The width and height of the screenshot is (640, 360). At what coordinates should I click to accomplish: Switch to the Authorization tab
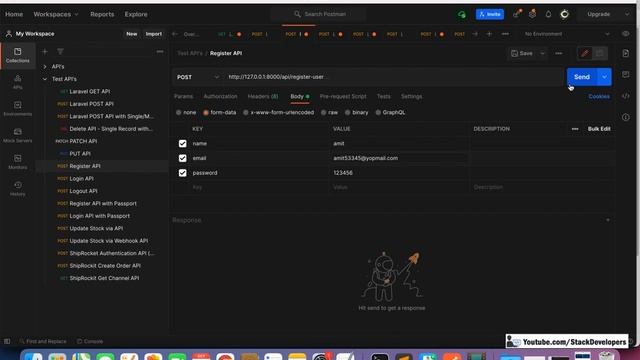tap(220, 97)
